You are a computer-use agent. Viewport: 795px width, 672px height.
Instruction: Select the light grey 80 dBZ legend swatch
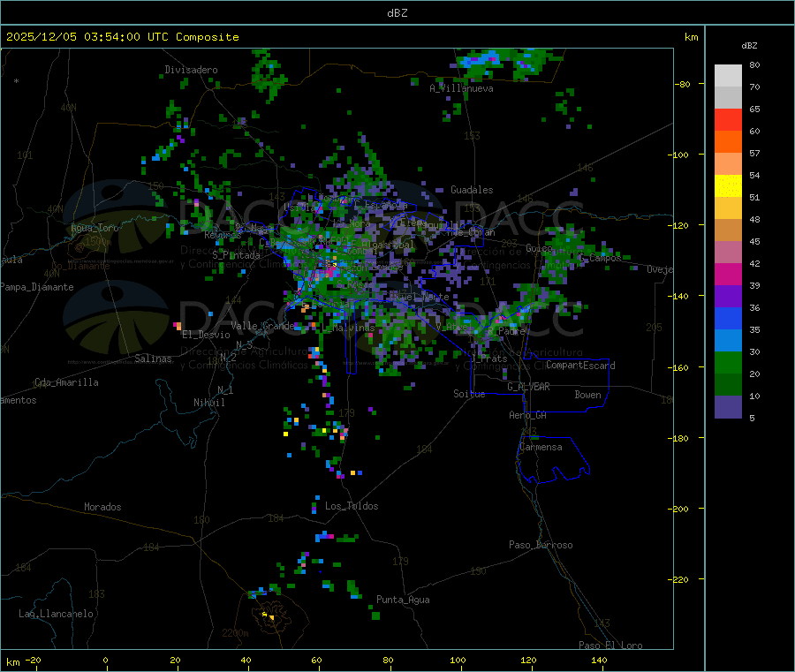point(728,76)
